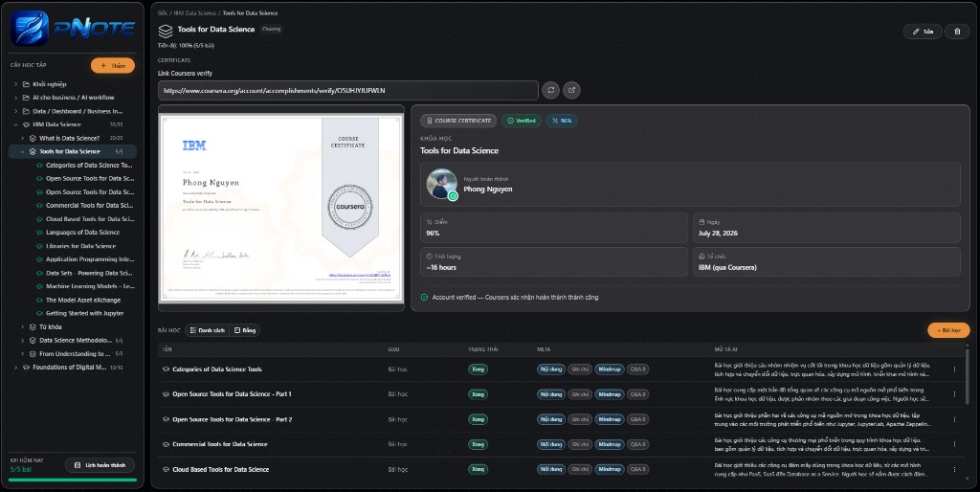Image resolution: width=980 pixels, height=492 pixels.
Task: Go to IBM Data Science breadcrumb
Action: [x=195, y=12]
